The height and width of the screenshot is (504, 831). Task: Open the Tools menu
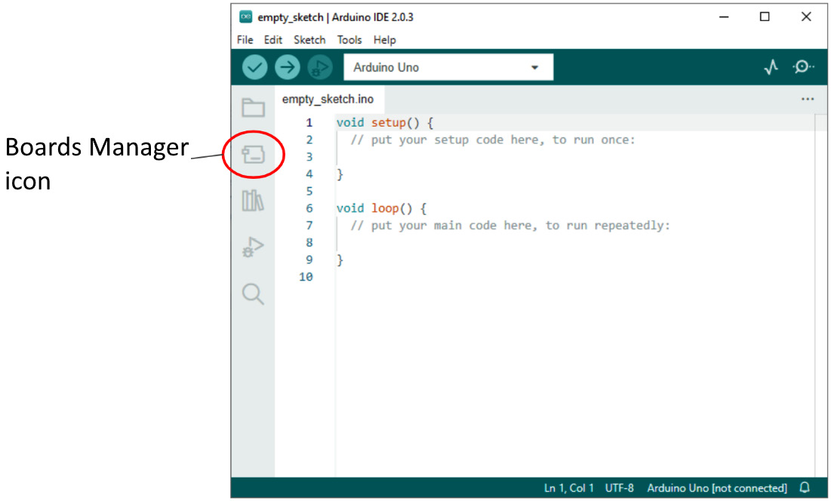coord(349,40)
